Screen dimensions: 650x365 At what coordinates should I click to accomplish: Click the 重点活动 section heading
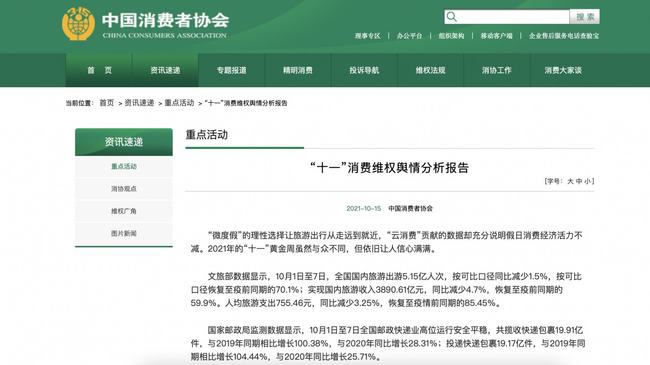206,134
